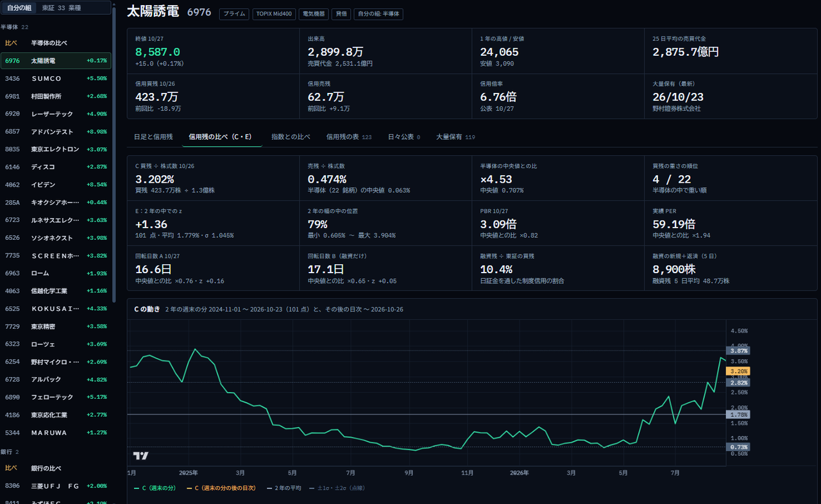Select 村田製作所 6981 in the list
Screen dimensions: 821x504
point(56,96)
